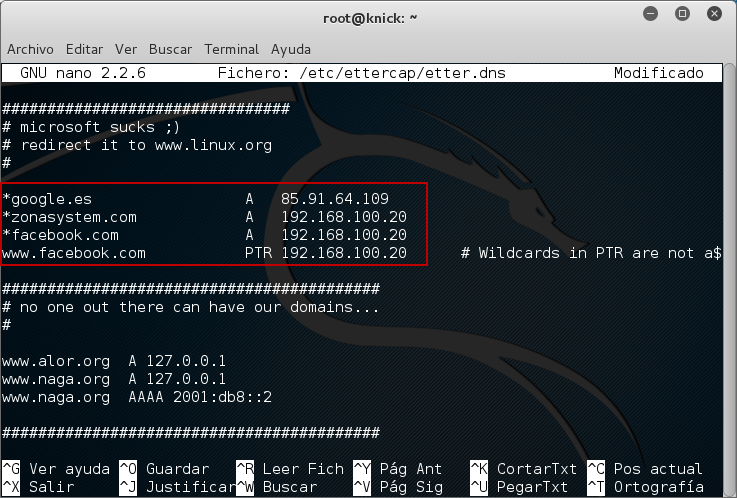Screen dimensions: 737x498
Task: Click the *zonasystem.com entry
Action: click(70, 217)
